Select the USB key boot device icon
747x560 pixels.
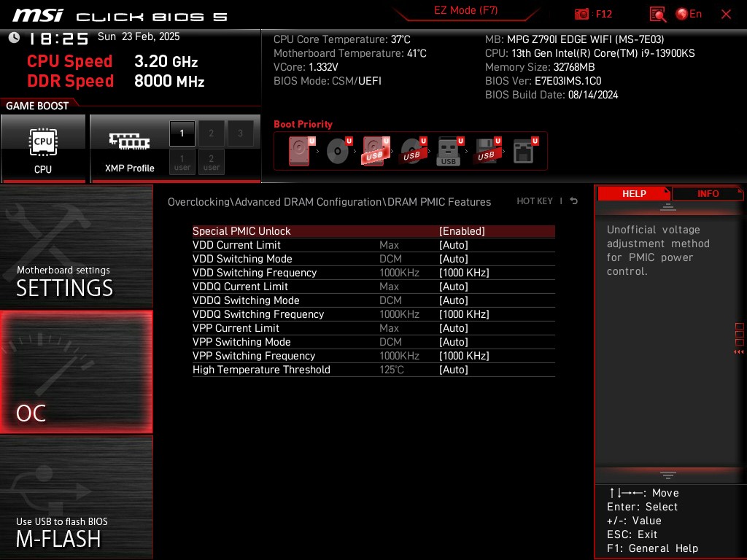pyautogui.click(x=449, y=151)
